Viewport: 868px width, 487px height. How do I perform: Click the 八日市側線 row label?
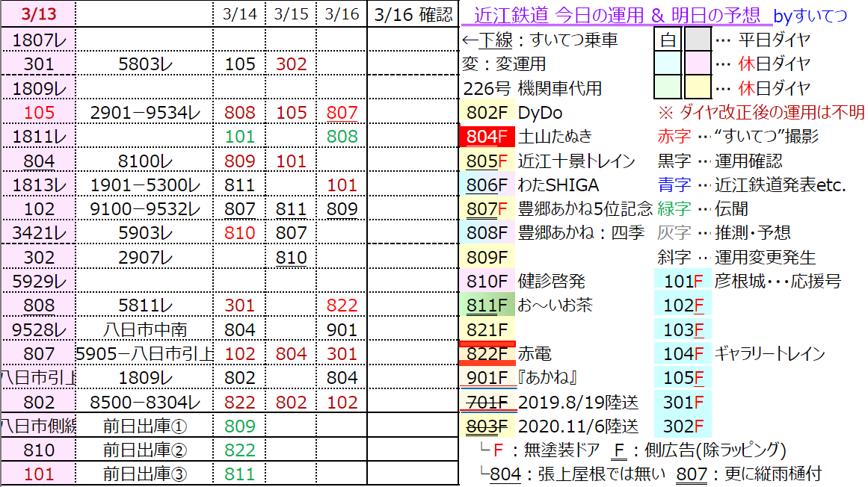click(x=39, y=426)
